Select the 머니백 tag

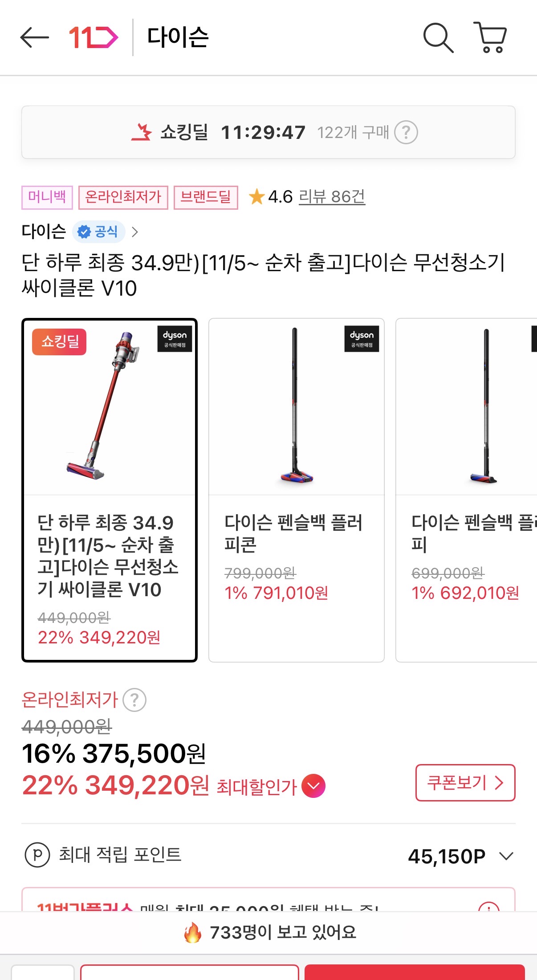click(47, 197)
